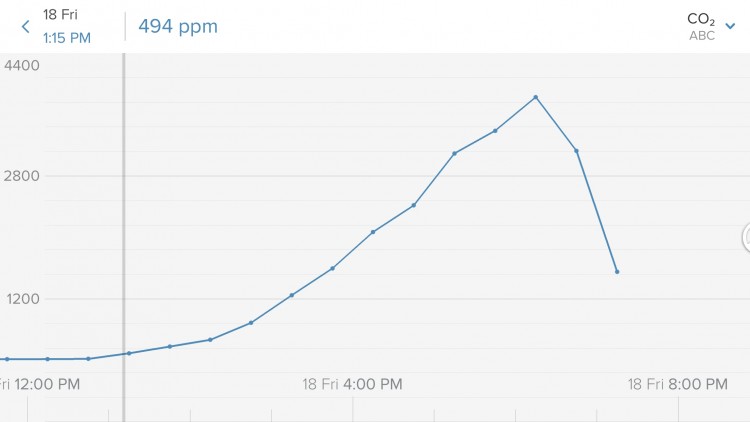Open the CO2 ABC measurement selector
This screenshot has height=422, width=750.
(702, 27)
